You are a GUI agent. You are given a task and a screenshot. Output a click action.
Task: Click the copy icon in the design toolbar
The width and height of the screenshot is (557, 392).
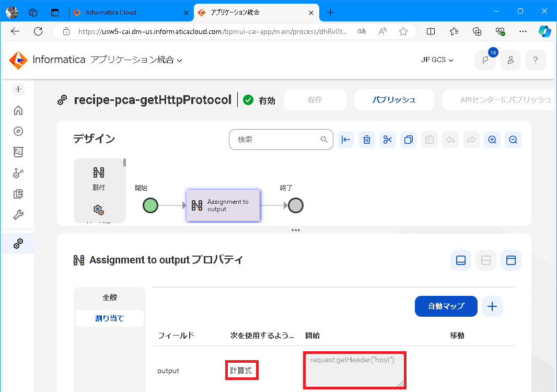[409, 140]
